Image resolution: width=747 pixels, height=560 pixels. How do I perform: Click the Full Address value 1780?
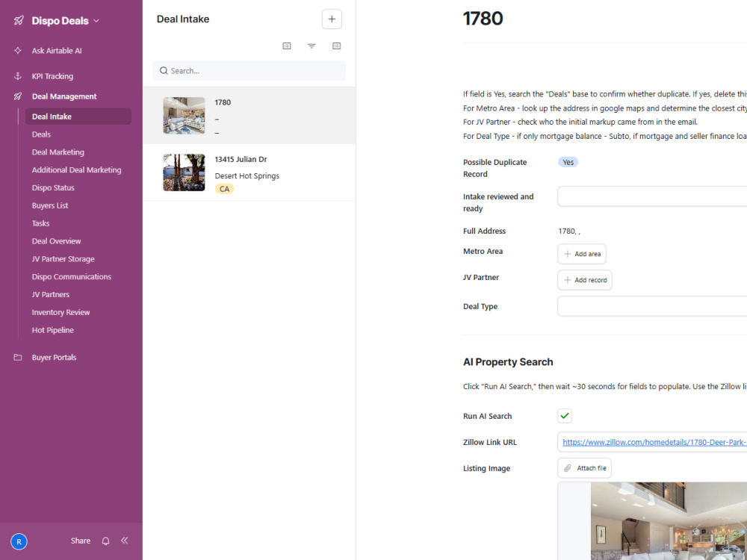(x=569, y=231)
